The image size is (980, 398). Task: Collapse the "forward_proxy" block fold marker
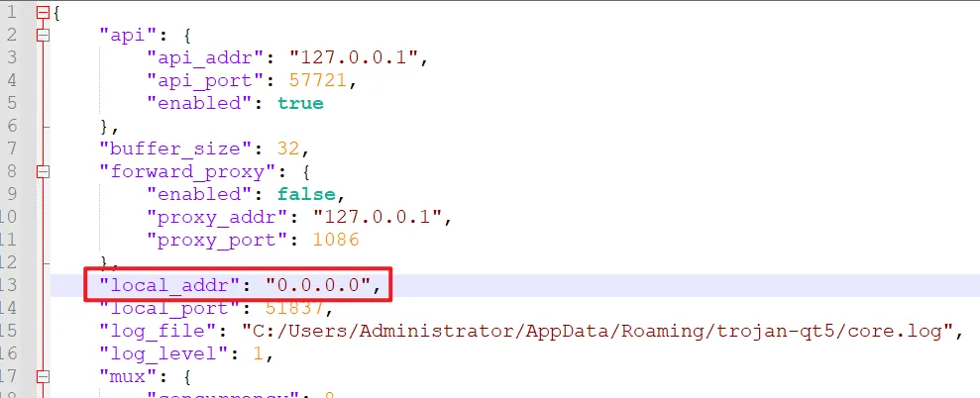(x=42, y=171)
